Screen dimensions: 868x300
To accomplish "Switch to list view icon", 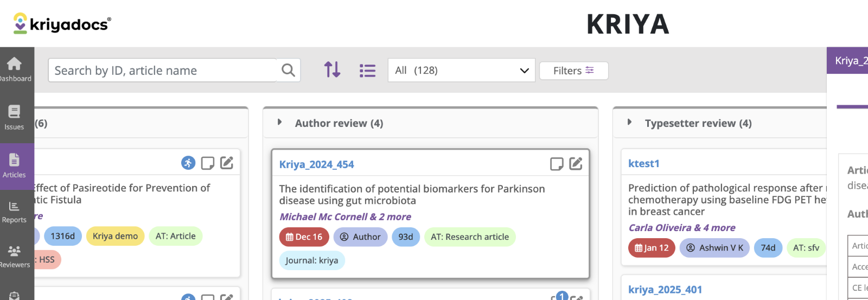I will 367,71.
